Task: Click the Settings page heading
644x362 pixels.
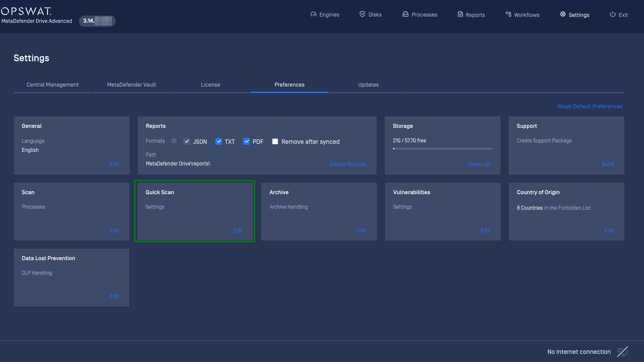Action: pos(31,58)
